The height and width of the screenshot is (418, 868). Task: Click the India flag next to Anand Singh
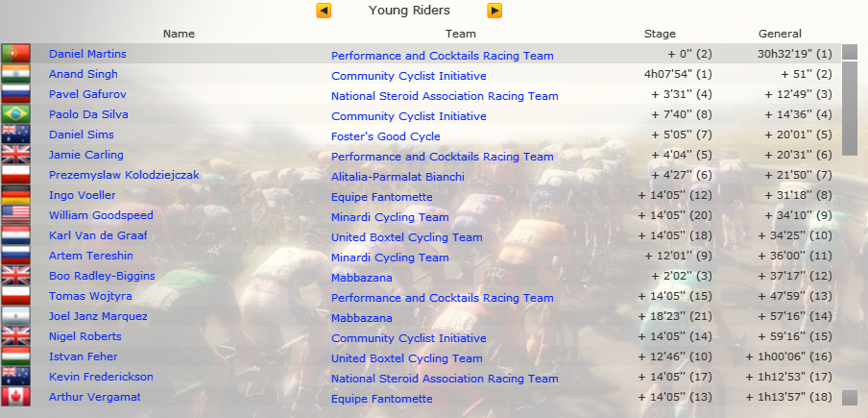coord(16,74)
